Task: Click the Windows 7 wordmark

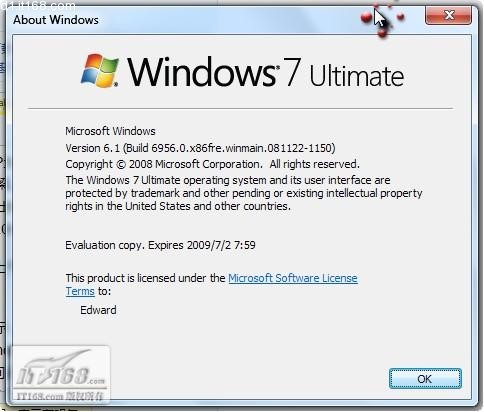Action: [x=214, y=72]
